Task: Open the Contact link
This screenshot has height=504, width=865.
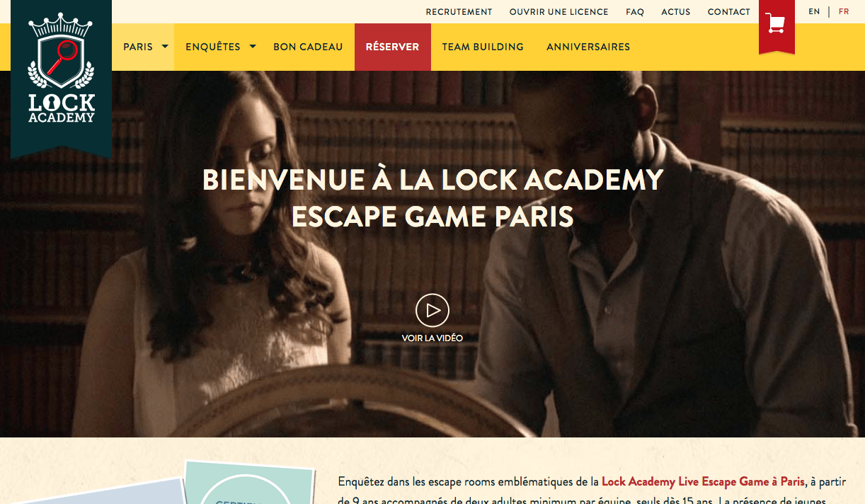Action: (x=729, y=12)
